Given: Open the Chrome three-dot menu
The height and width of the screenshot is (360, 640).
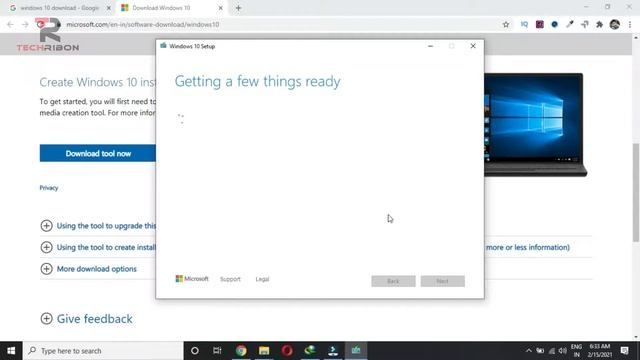Looking at the screenshot, I should point(630,24).
